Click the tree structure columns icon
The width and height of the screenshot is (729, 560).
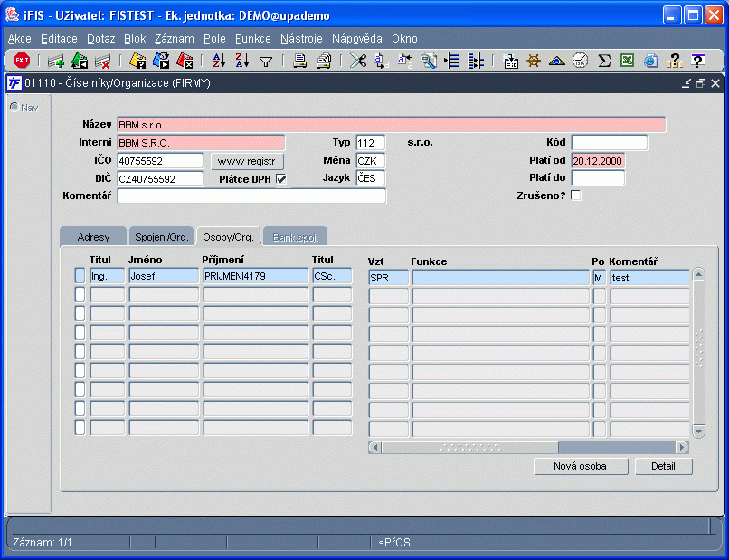[475, 61]
